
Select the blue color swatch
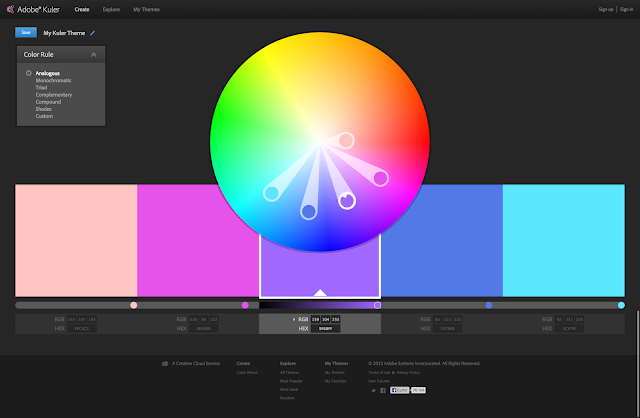(442, 240)
